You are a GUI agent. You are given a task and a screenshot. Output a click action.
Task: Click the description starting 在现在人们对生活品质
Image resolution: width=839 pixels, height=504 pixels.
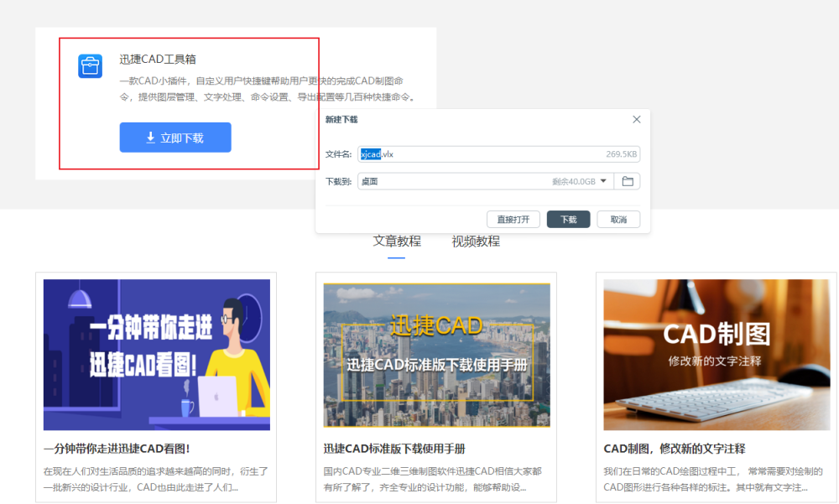156,480
